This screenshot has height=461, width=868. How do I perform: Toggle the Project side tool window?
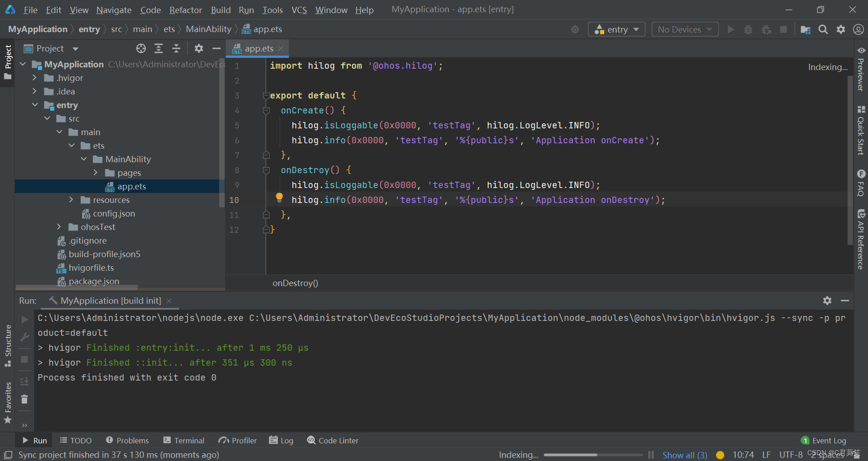8,61
